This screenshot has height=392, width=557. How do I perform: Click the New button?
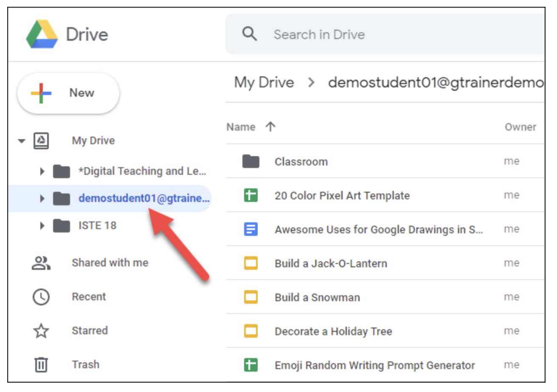click(x=68, y=93)
